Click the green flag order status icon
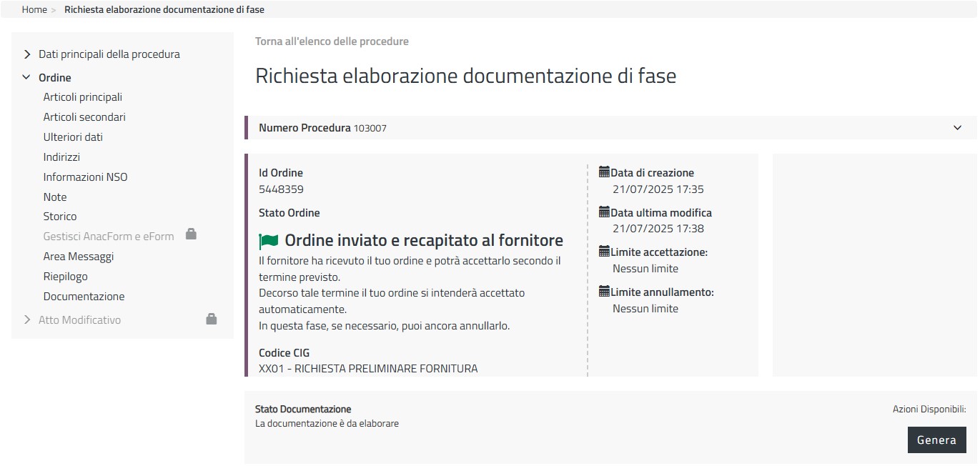Image resolution: width=980 pixels, height=466 pixels. (x=269, y=241)
